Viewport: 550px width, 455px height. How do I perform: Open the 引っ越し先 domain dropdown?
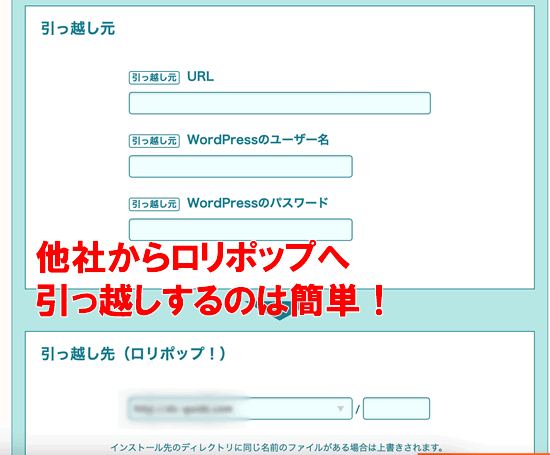pyautogui.click(x=240, y=408)
